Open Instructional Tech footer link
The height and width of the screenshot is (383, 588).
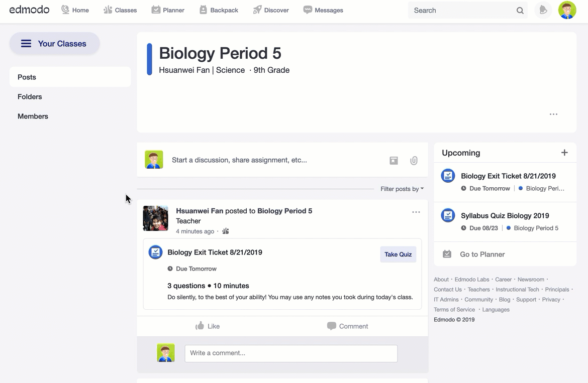point(517,290)
